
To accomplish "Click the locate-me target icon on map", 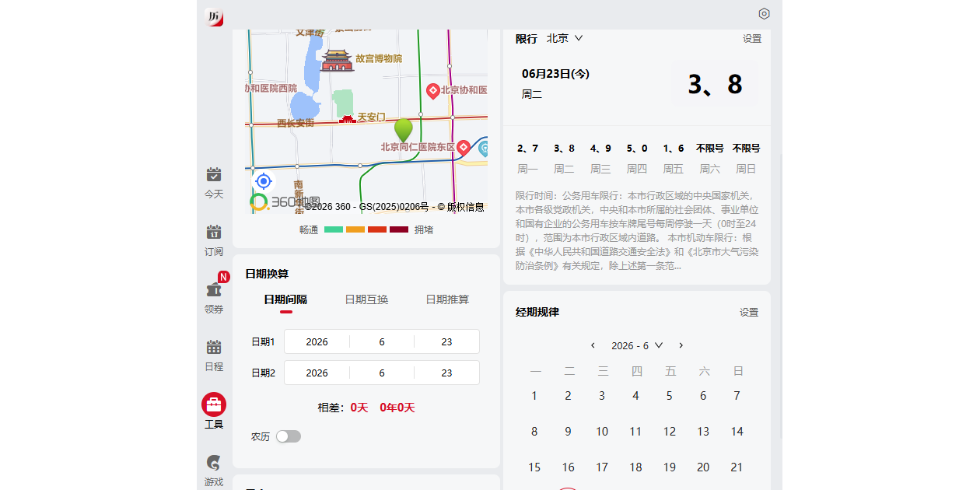I will 264,181.
